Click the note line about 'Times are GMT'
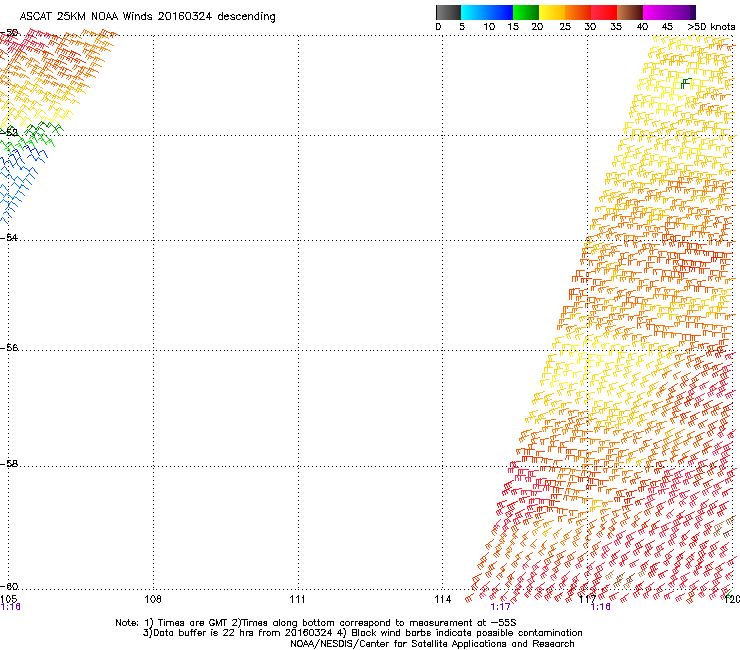This screenshot has width=740, height=650. (316, 623)
